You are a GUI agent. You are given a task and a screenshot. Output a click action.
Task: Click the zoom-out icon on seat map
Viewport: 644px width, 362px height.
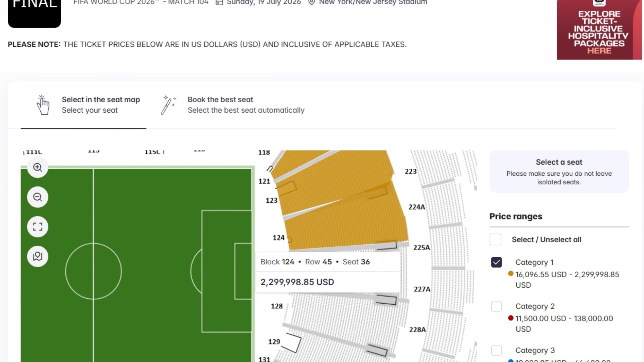(37, 197)
